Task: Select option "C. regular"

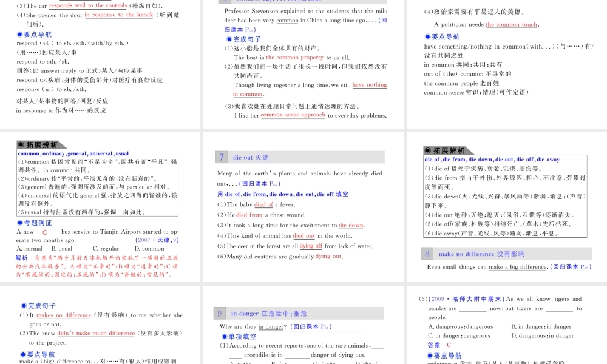Action: pos(106,248)
